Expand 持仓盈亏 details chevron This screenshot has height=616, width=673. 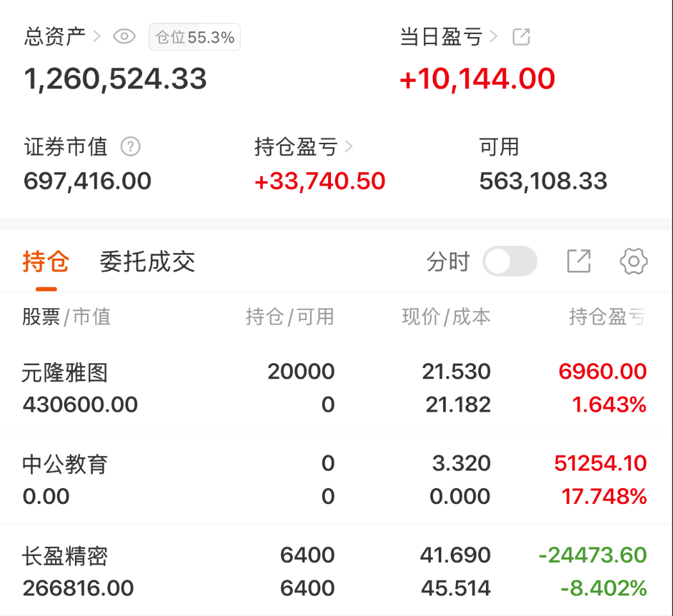pyautogui.click(x=349, y=147)
